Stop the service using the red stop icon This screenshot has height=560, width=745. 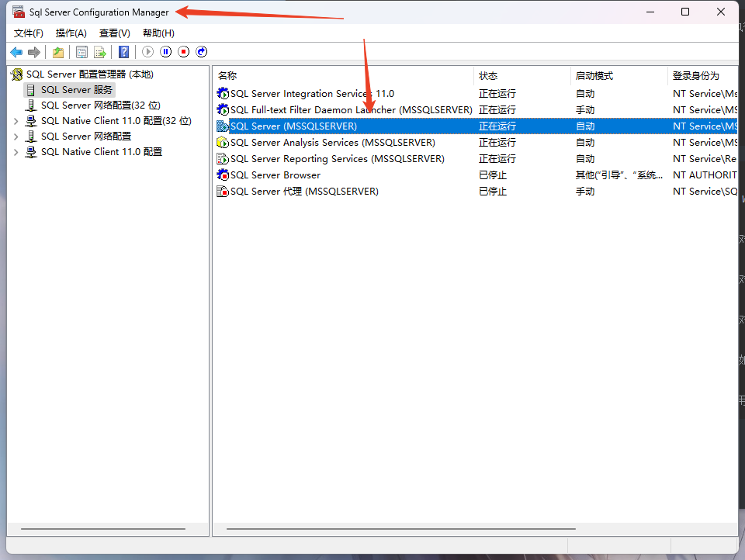tap(183, 51)
